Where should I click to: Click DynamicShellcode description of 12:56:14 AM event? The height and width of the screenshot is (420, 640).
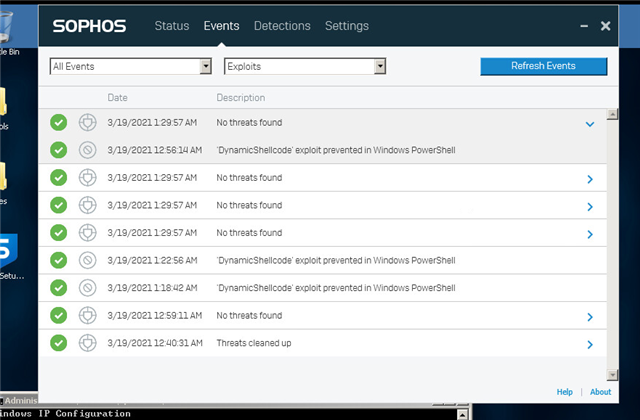[336, 150]
